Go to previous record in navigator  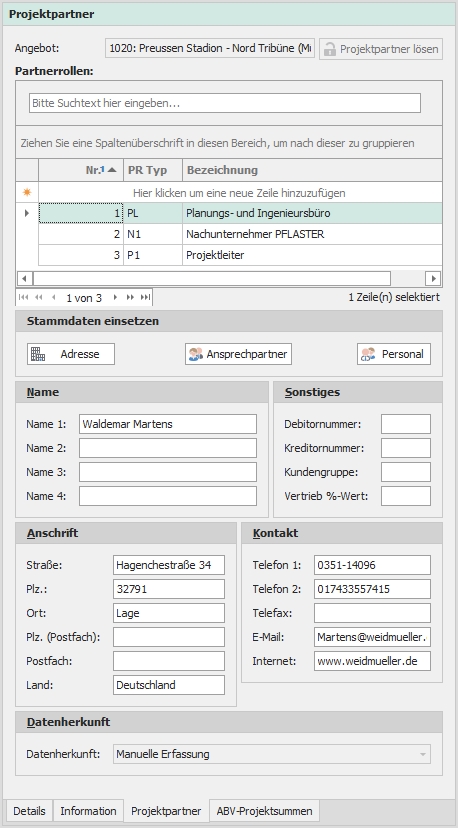pyautogui.click(x=53, y=297)
